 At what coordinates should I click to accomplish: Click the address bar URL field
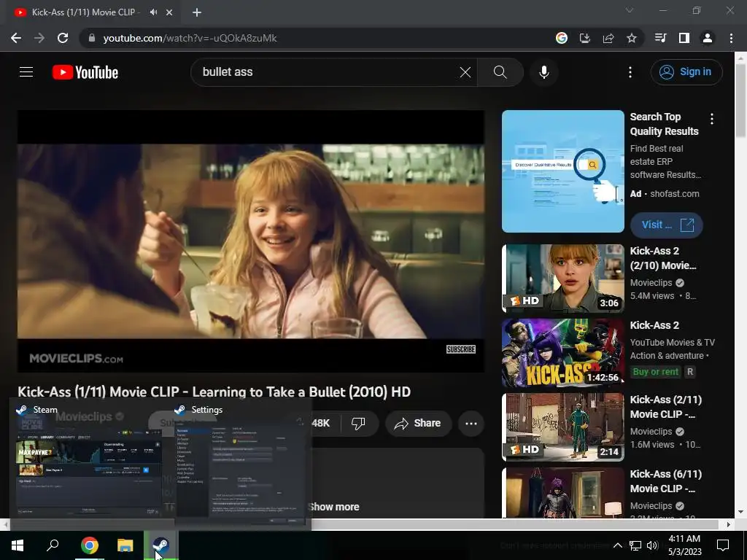pyautogui.click(x=314, y=38)
